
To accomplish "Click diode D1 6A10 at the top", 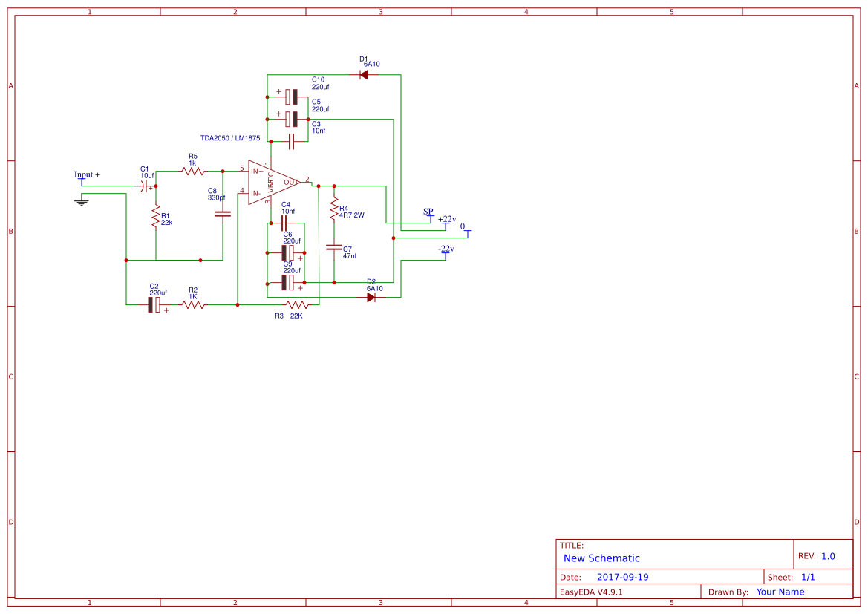I will 364,74.
